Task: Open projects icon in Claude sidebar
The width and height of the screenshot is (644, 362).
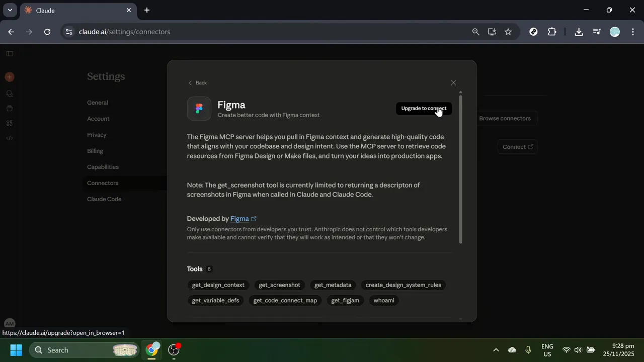Action: 10,108
